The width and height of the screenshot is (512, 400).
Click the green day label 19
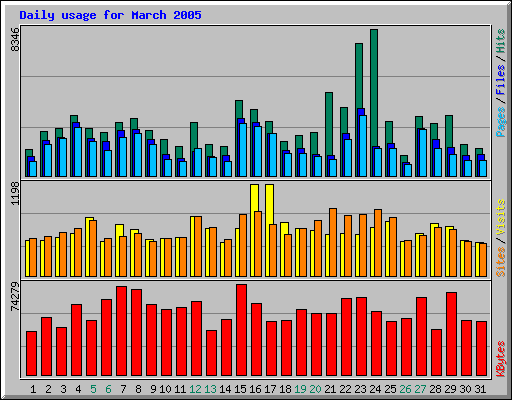[300, 389]
